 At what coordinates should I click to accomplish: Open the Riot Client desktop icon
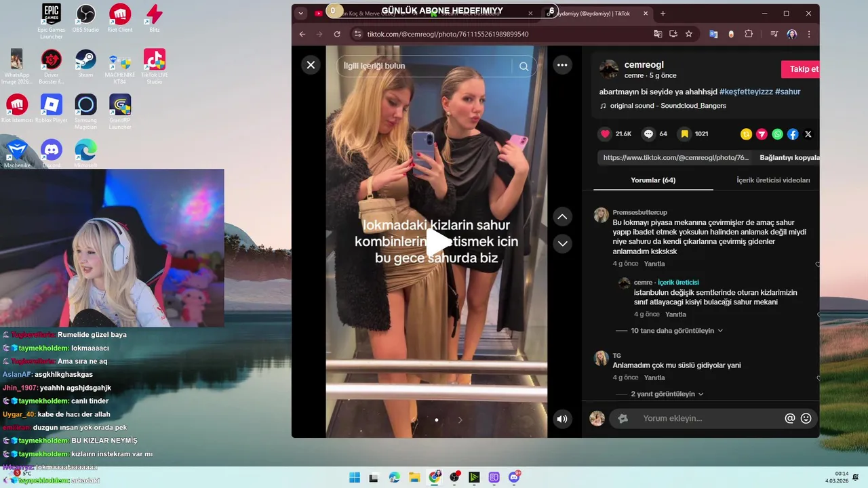(120, 18)
